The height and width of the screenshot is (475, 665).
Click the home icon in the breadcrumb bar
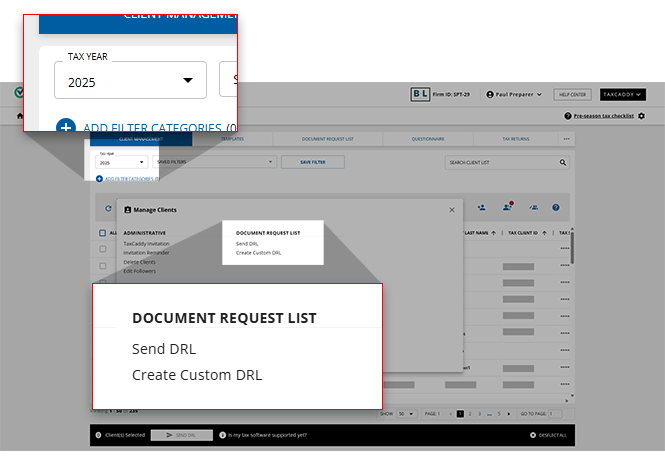coord(20,116)
